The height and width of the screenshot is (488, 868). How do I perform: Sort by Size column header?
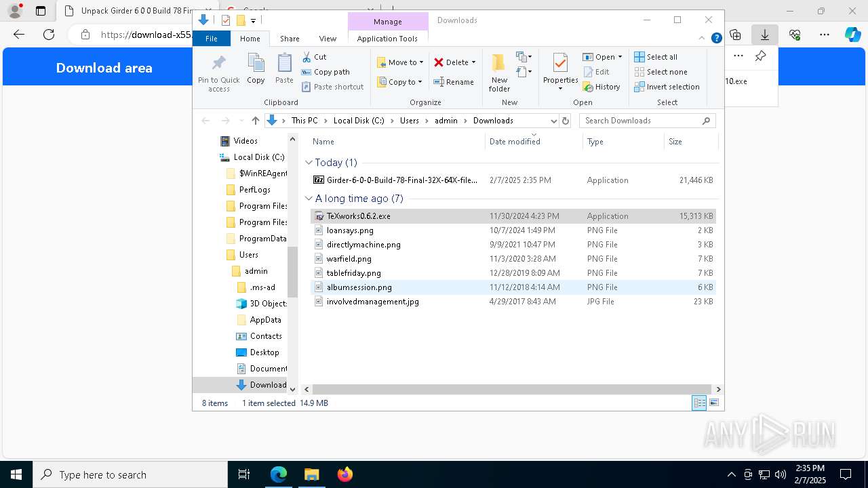[690, 142]
